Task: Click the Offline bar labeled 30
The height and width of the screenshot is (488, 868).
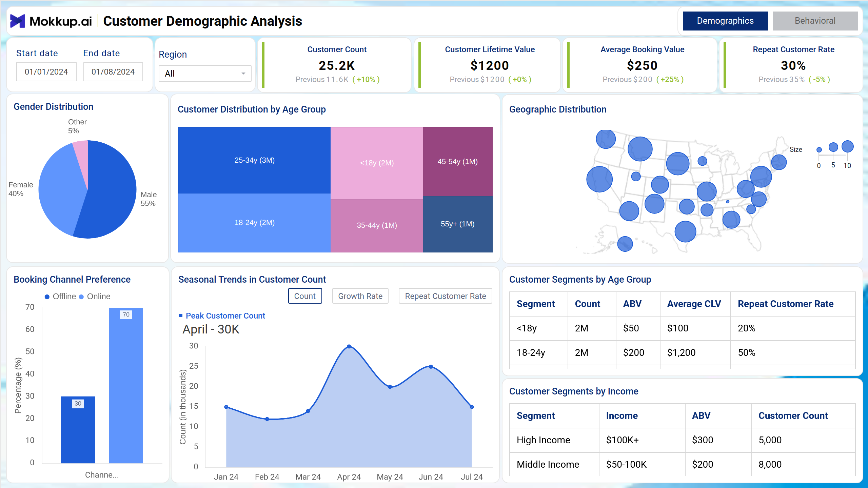Action: pyautogui.click(x=78, y=430)
